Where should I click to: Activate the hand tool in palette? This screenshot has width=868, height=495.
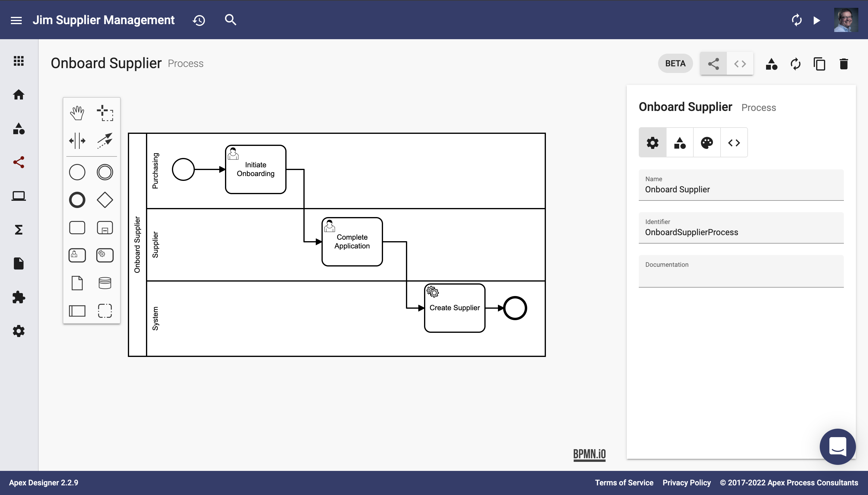77,113
